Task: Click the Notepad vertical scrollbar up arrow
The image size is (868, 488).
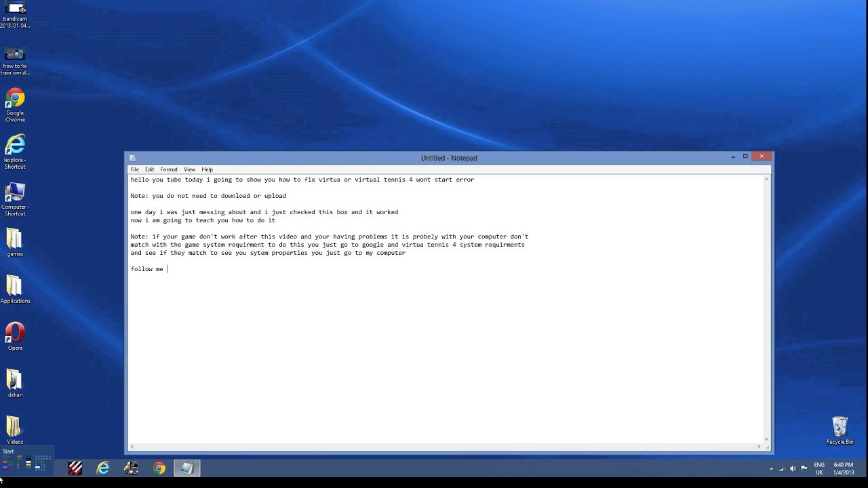Action: click(x=767, y=180)
